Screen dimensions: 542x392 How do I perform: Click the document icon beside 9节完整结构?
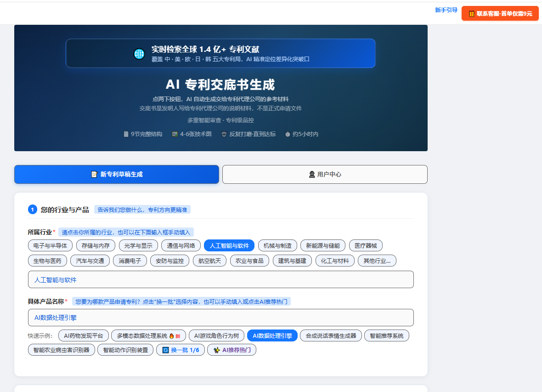tap(126, 134)
